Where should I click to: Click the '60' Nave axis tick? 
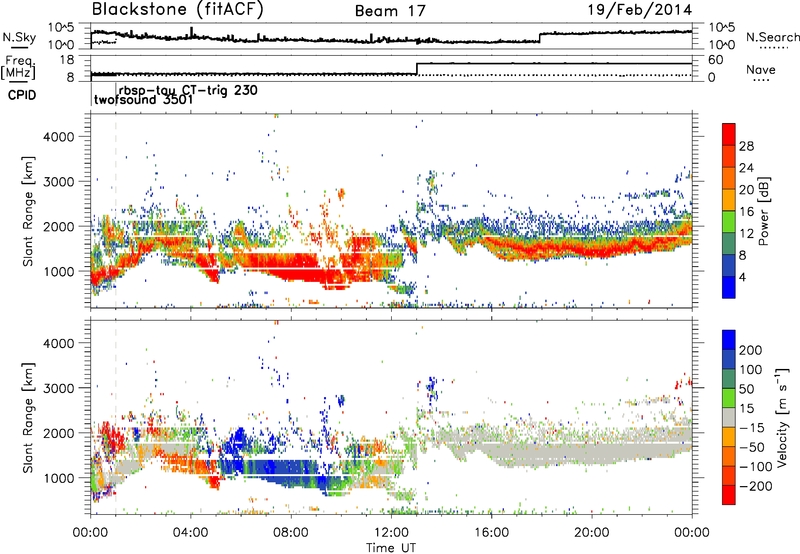click(715, 60)
